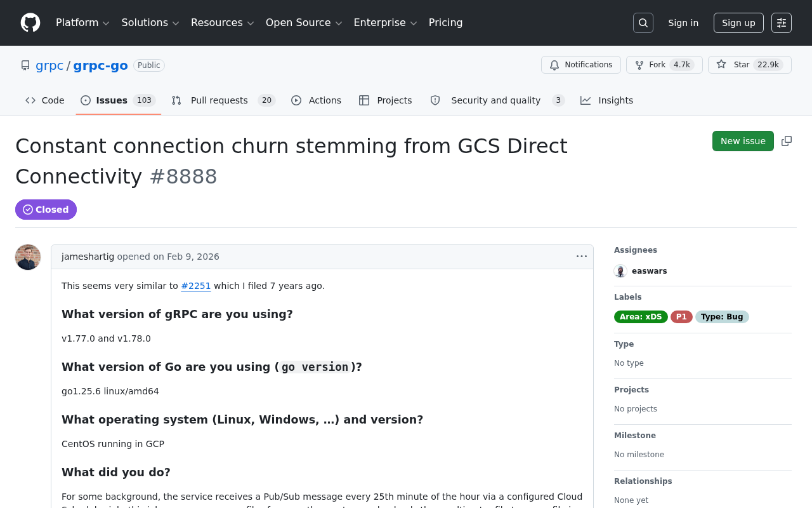
Task: Click the issue number #8888
Action: click(x=183, y=177)
